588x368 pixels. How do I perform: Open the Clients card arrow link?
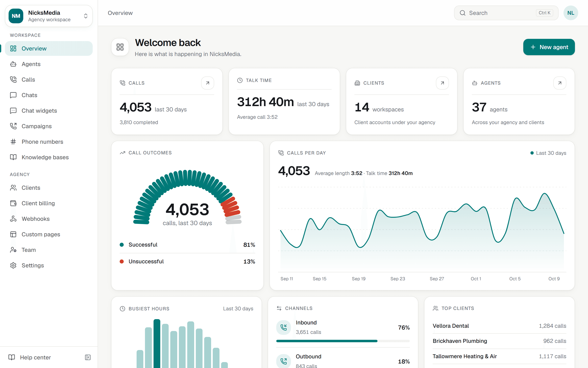tap(442, 83)
